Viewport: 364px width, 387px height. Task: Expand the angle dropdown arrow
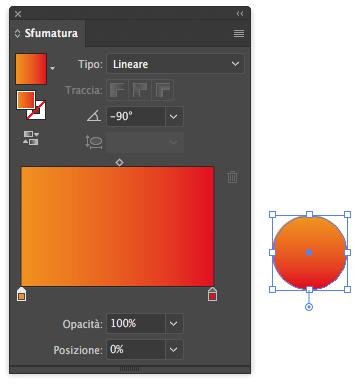174,117
